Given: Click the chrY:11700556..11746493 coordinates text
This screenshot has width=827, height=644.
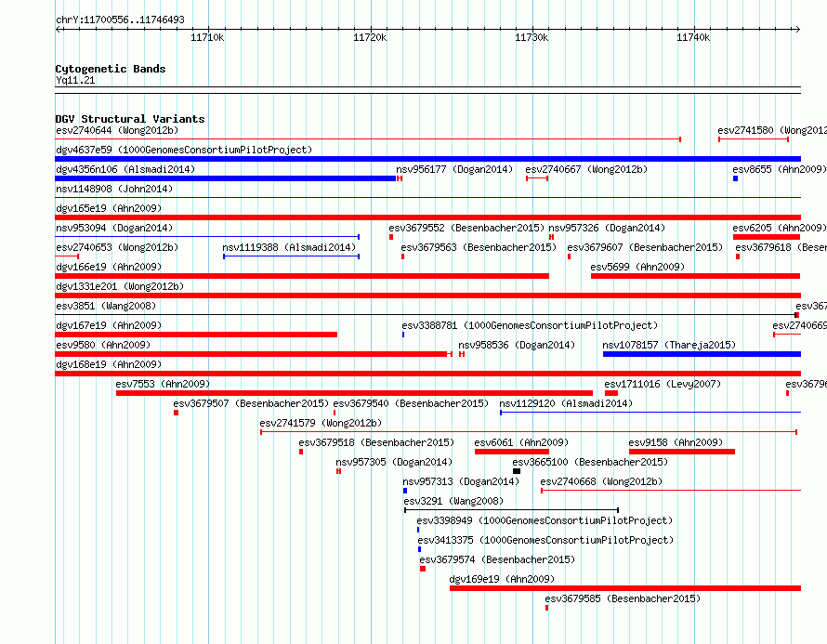Looking at the screenshot, I should click(x=120, y=20).
